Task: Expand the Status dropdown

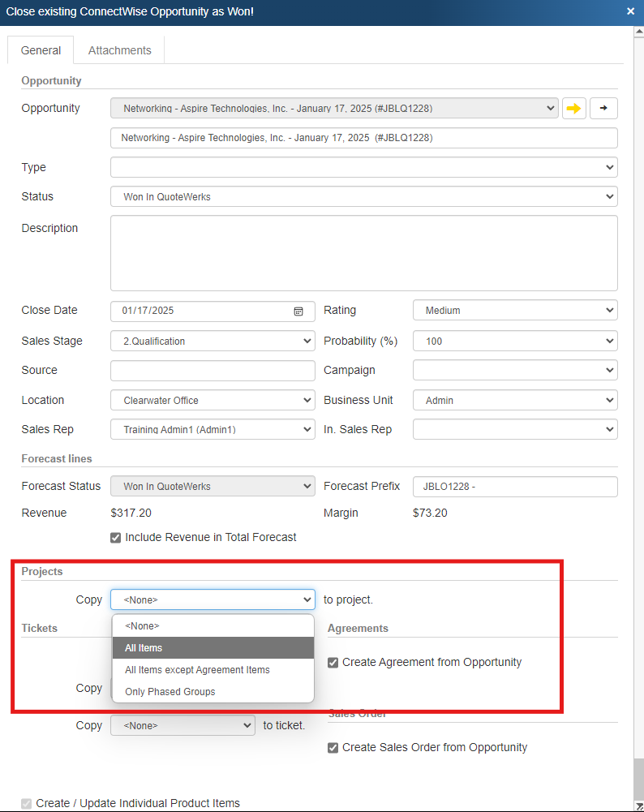Action: pos(363,196)
